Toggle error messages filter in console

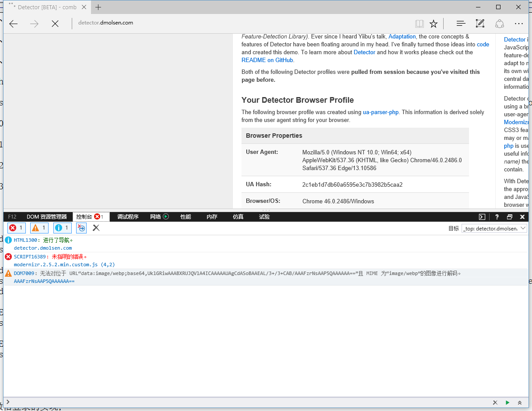coord(17,228)
